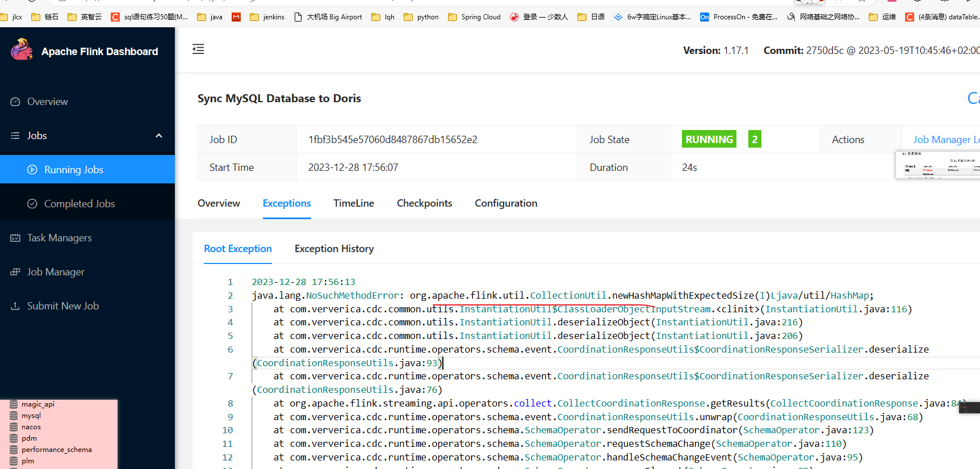Open the Overview dashboard icon in the sidebar
The width and height of the screenshot is (980, 469).
15,102
